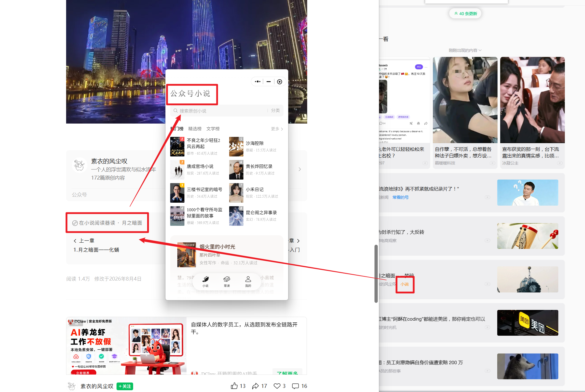Image resolution: width=585 pixels, height=392 pixels.
Task: Click the purple follow button on Haseeb post
Action: 419,67
